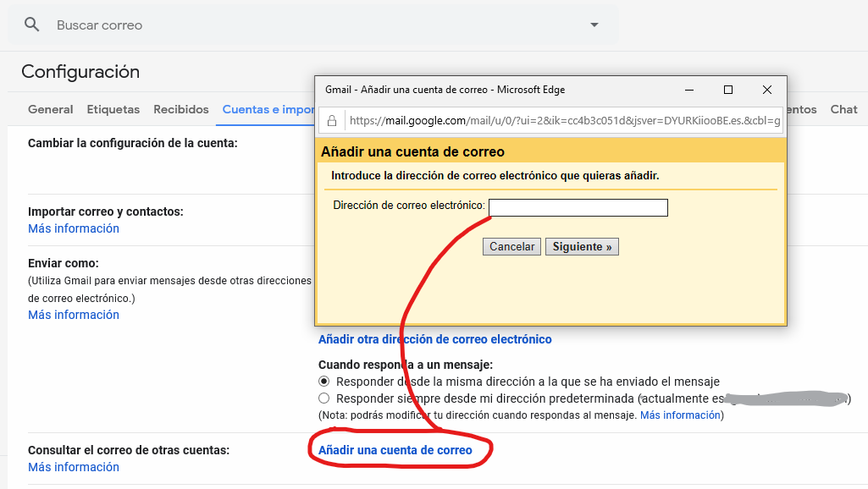Click the popup window title bar text
This screenshot has height=489, width=868.
(445, 90)
